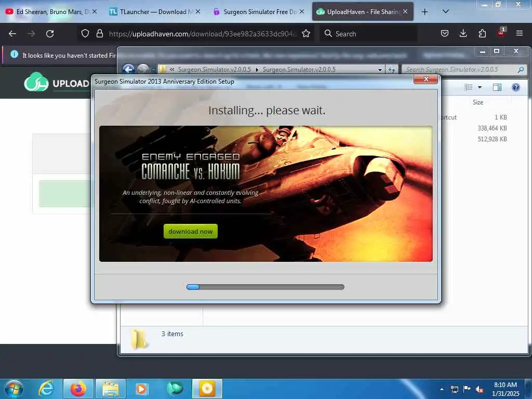
Task: Close the UploadHaven tab
Action: [405, 11]
